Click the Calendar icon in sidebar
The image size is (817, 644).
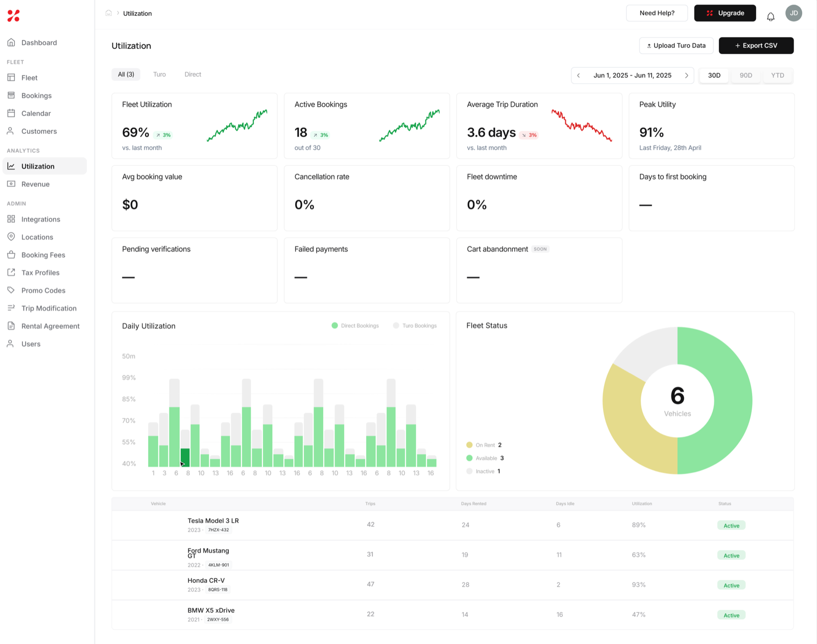click(x=11, y=113)
